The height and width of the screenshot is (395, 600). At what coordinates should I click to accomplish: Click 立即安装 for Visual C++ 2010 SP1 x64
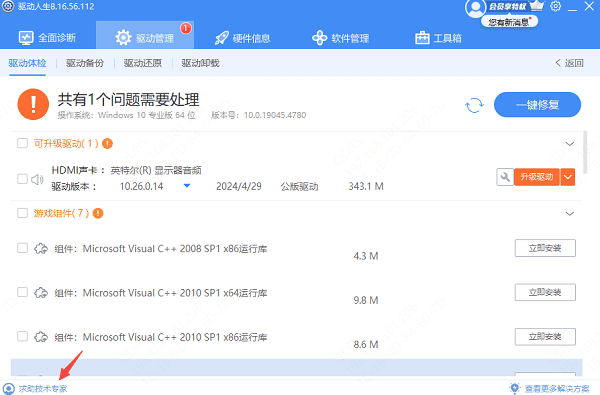coord(545,292)
